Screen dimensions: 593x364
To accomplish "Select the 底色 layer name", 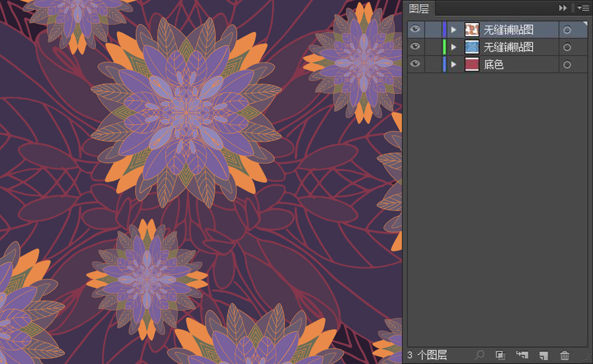I will click(x=494, y=65).
